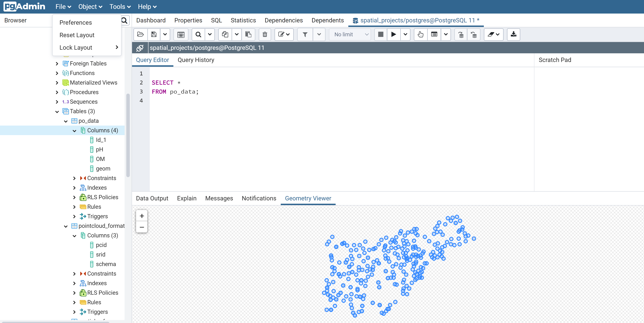Execute the SQL query

(x=393, y=35)
